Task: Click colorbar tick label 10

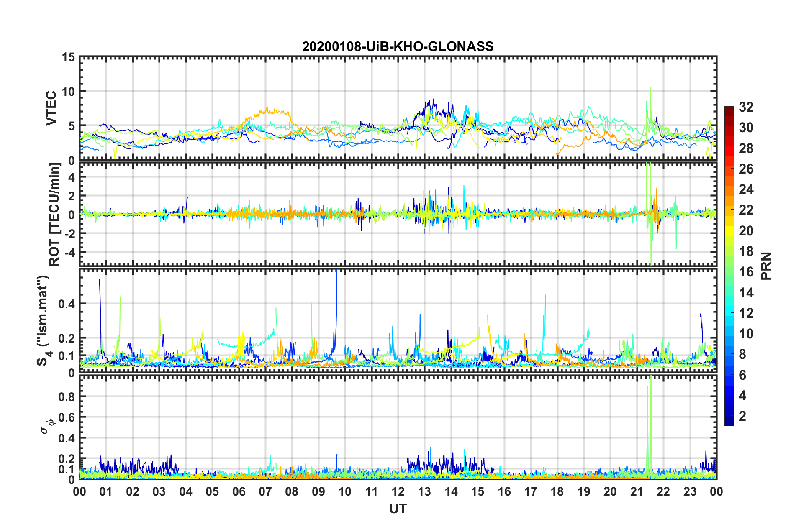Action: point(746,334)
